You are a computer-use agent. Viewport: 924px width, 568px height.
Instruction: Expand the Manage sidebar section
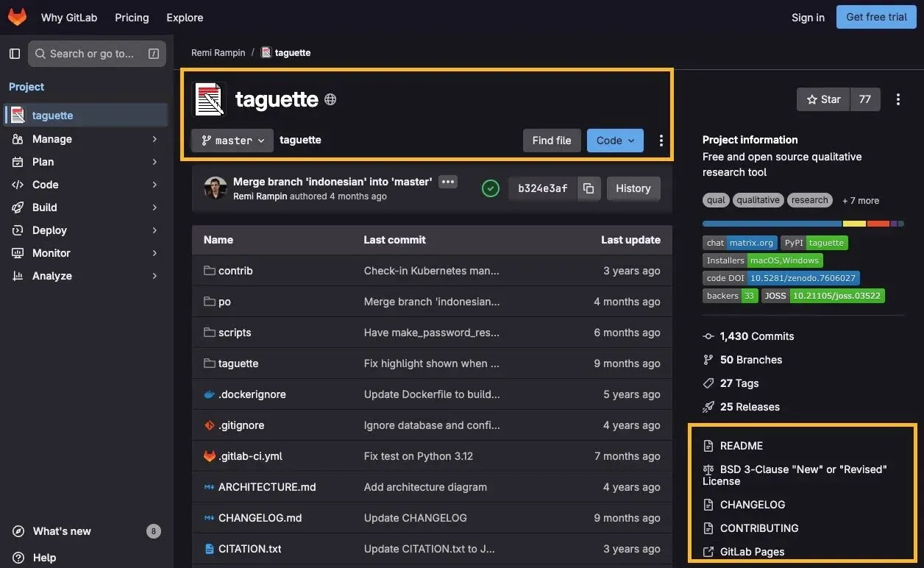(x=86, y=139)
